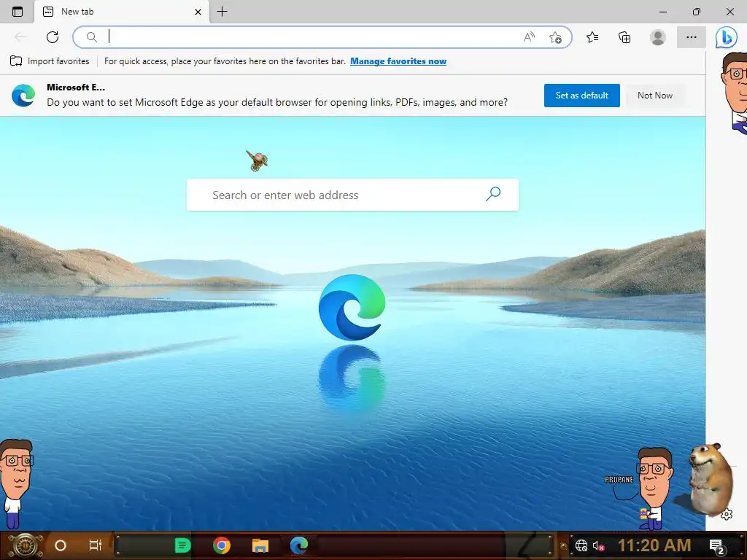Open page settings gear icon
This screenshot has height=560, width=747.
pyautogui.click(x=727, y=514)
